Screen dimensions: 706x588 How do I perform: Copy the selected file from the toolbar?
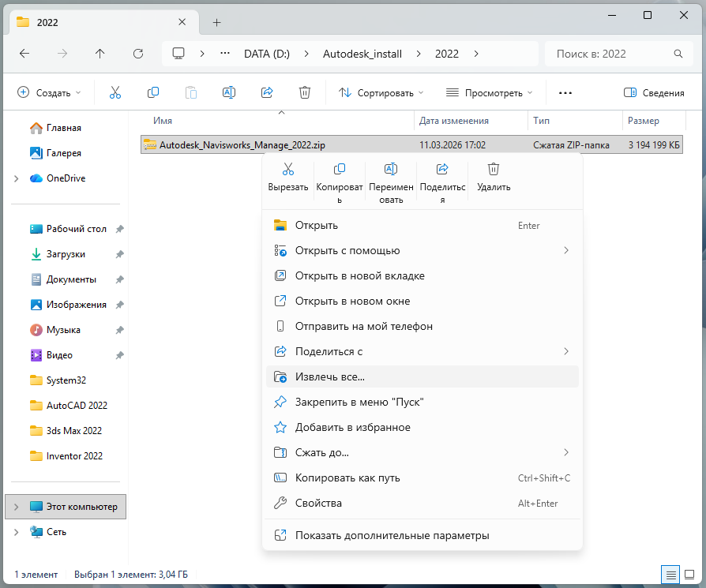click(x=152, y=92)
